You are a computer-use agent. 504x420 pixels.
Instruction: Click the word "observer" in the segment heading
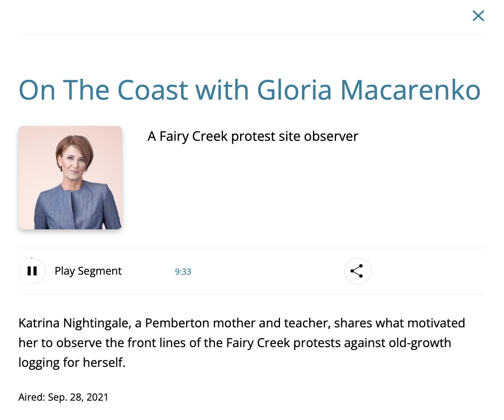(331, 136)
